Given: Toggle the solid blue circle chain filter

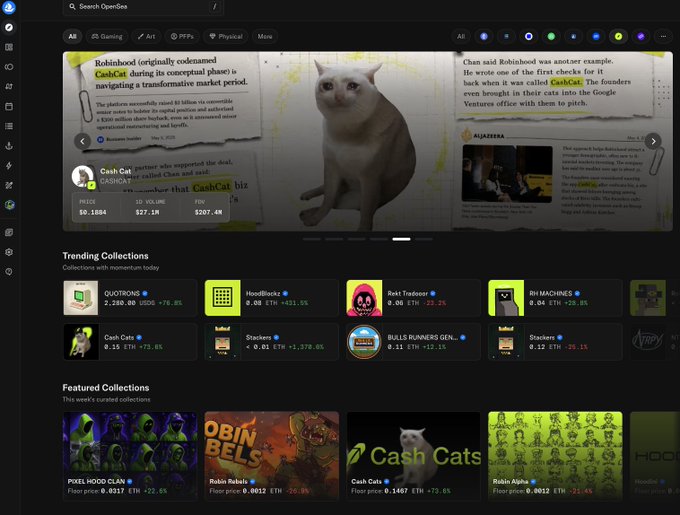Looking at the screenshot, I should (596, 36).
